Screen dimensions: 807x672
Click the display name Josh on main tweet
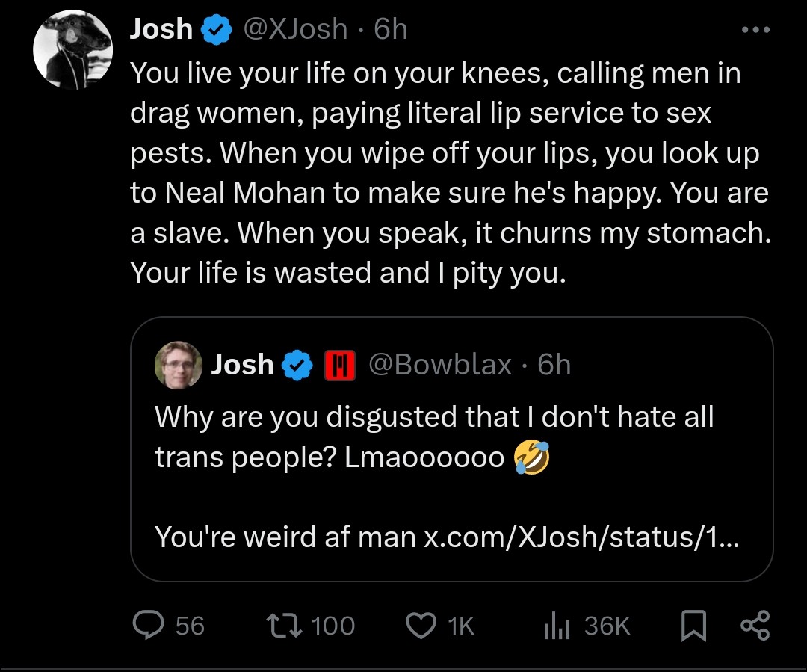[161, 29]
